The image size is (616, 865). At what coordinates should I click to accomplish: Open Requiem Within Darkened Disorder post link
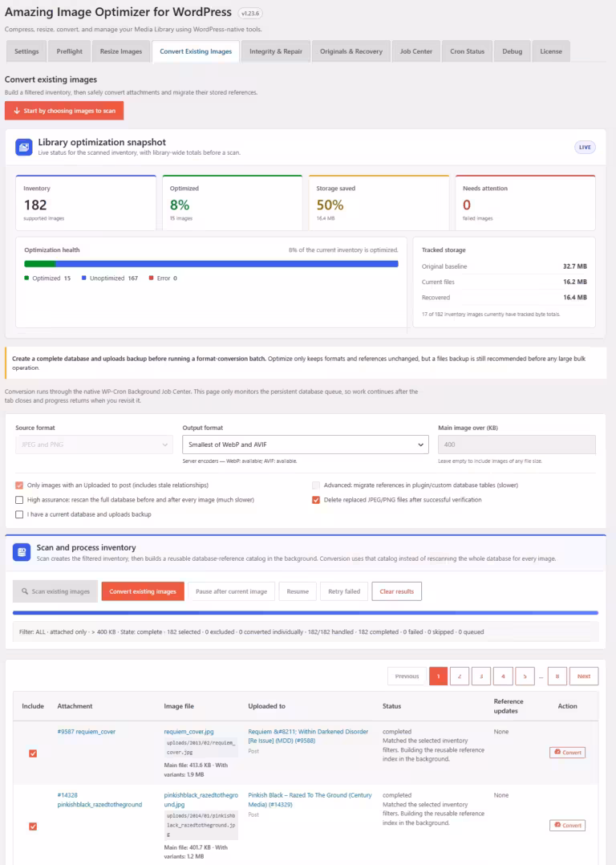coord(308,736)
